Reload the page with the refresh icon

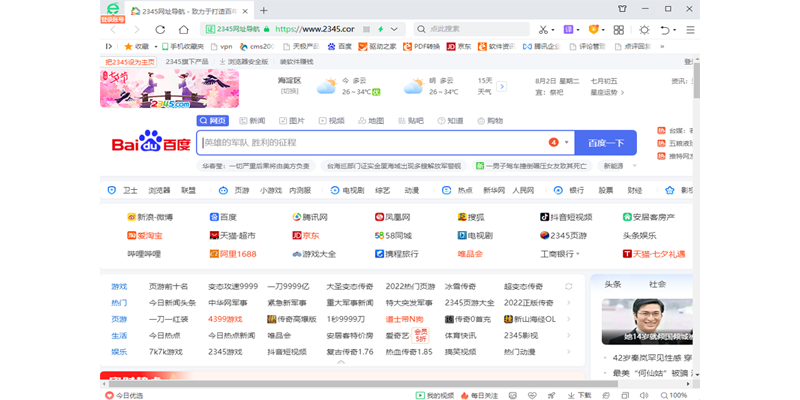160,30
